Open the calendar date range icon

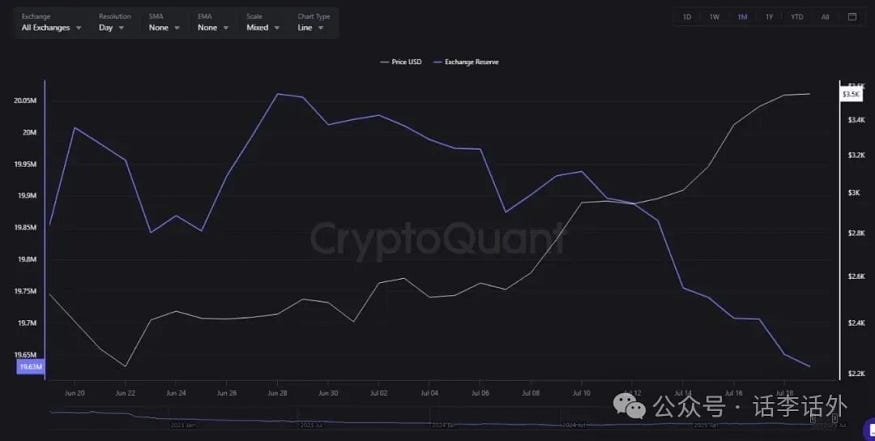click(x=852, y=17)
